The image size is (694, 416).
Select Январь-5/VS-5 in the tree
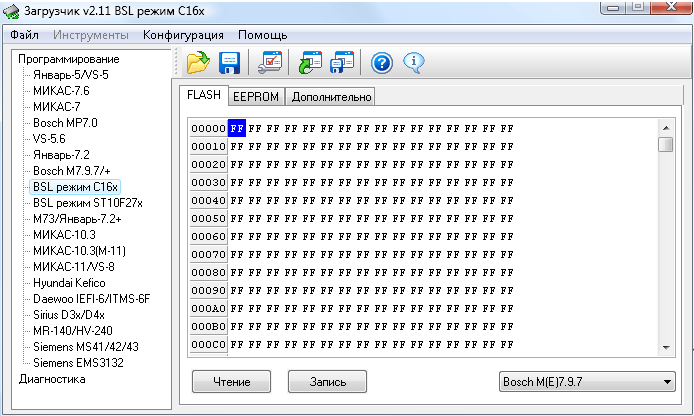(70, 74)
